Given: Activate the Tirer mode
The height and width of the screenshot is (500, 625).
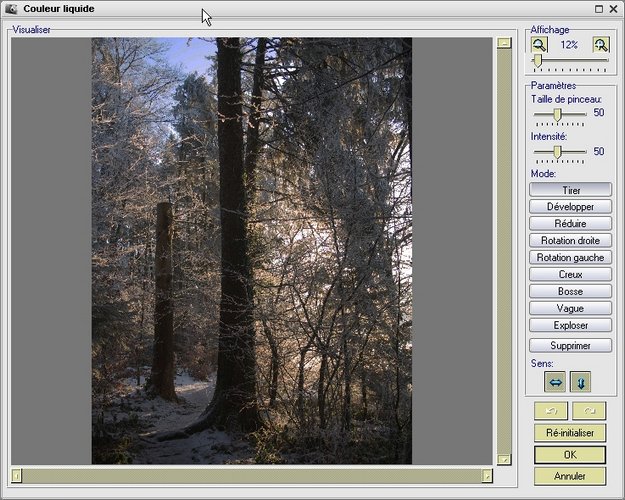Looking at the screenshot, I should [570, 190].
